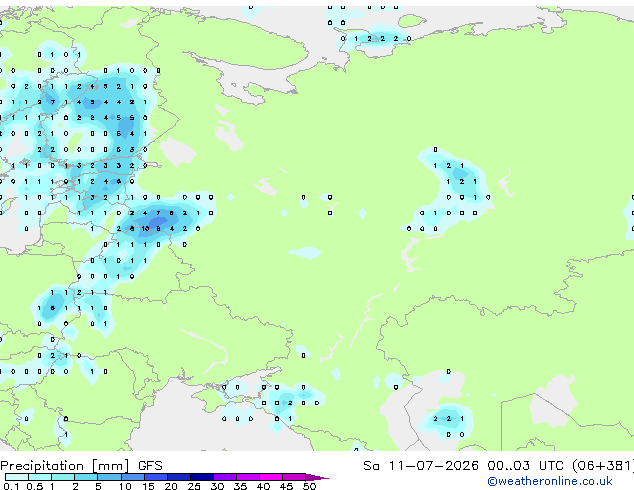Click the legend label '45'
Image resolution: width=634 pixels, height=490 pixels.
pos(286,486)
